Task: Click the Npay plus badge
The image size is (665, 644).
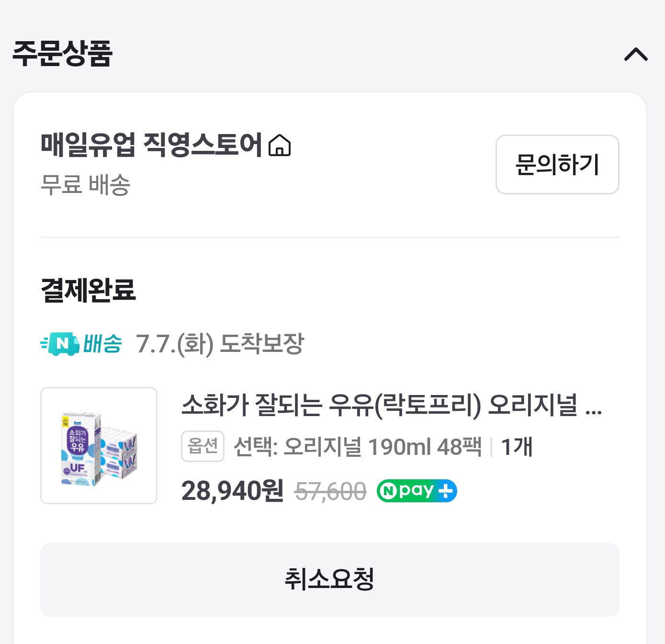Action: (x=417, y=491)
